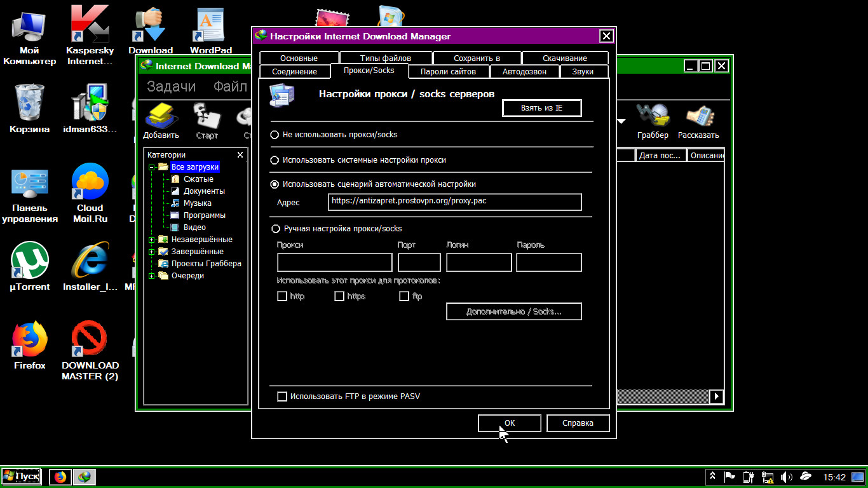Click the power plug icon in system tray
Image resolution: width=868 pixels, height=488 pixels.
coord(749,477)
